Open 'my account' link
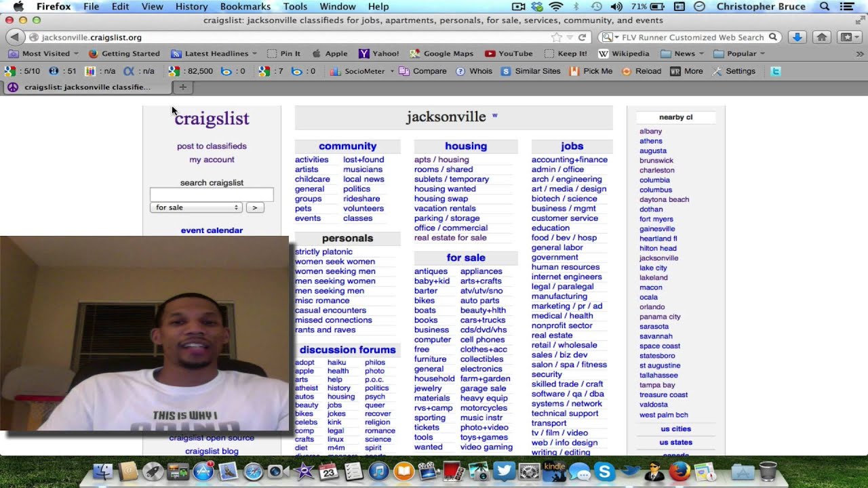The image size is (868, 488). [212, 159]
